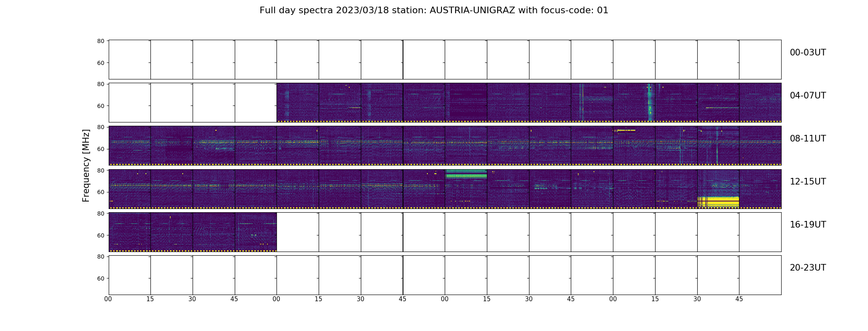Click the bright yellow band in the 12-15UT row
Screen dimensions: 868x331
coord(718,202)
